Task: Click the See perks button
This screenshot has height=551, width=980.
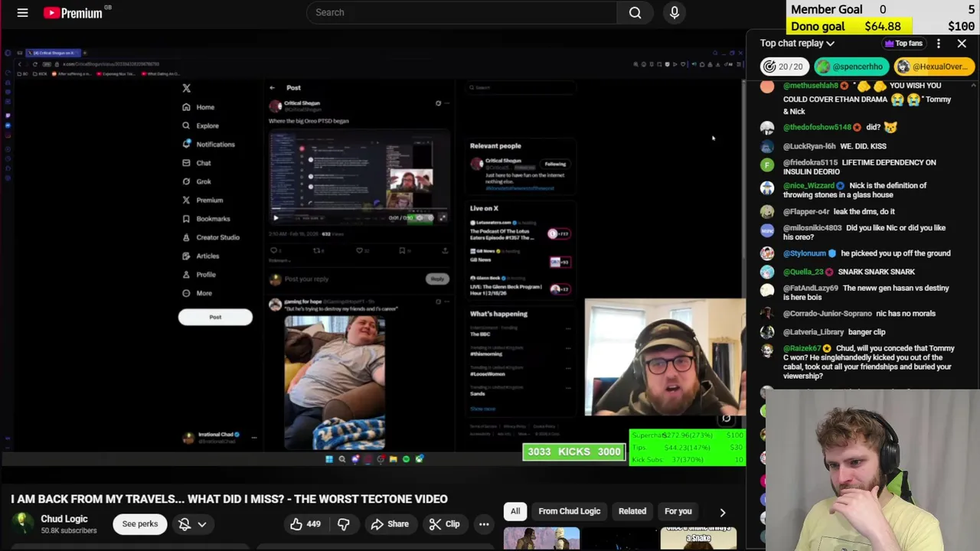Action: click(139, 523)
